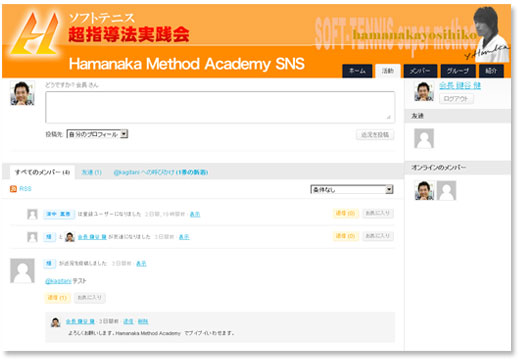Click the ログアウト button in sidebar
Image resolution: width=520 pixels, height=361 pixels.
(456, 99)
